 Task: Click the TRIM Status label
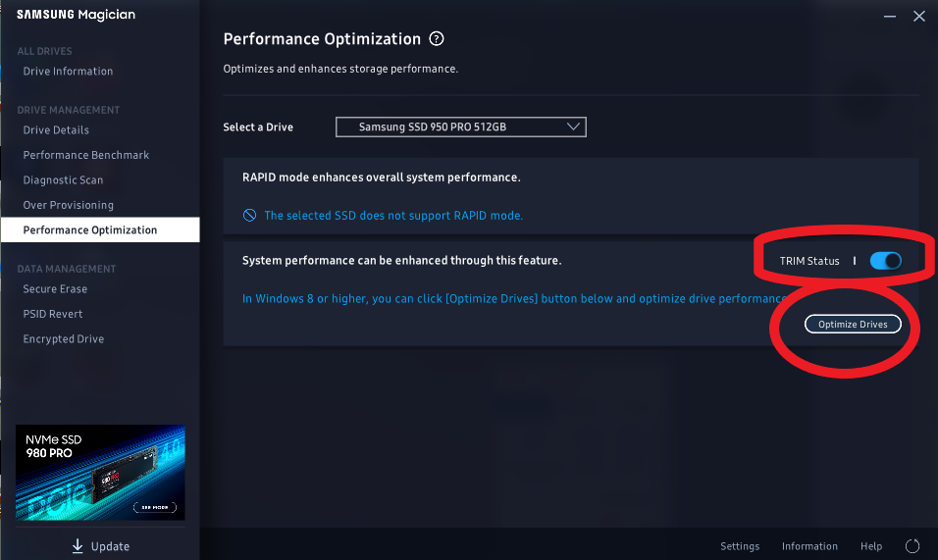pos(809,261)
